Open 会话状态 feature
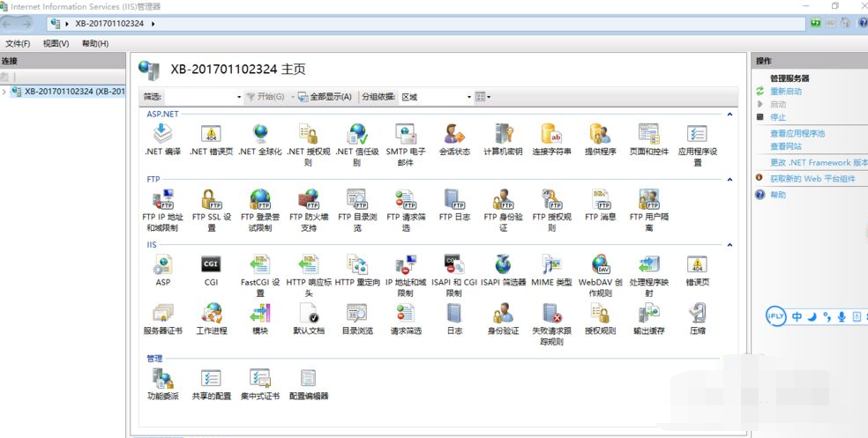Screen dimensions: 868x438 (454, 139)
